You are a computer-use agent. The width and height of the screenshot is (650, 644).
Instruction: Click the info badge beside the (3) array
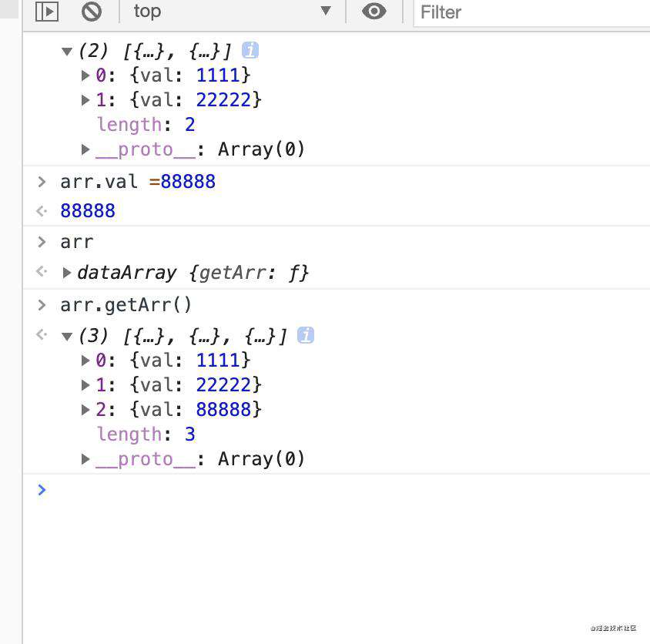pos(306,335)
